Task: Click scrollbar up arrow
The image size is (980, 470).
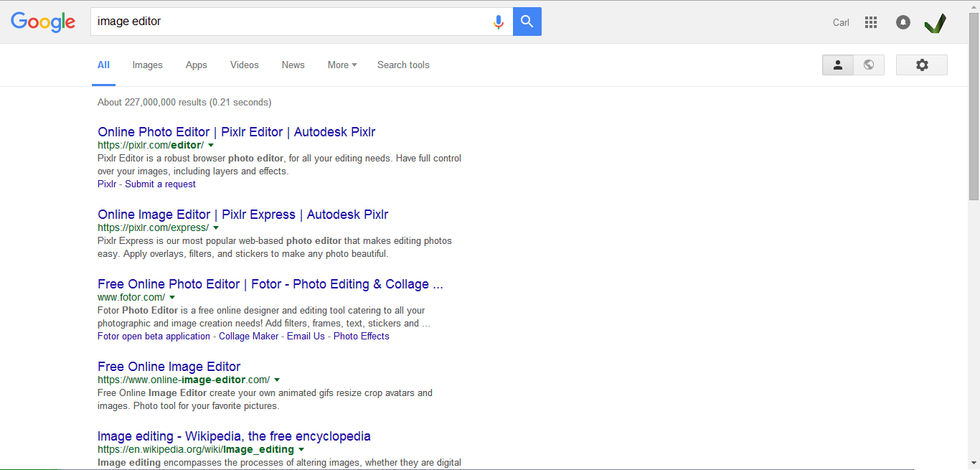Action: point(974,6)
